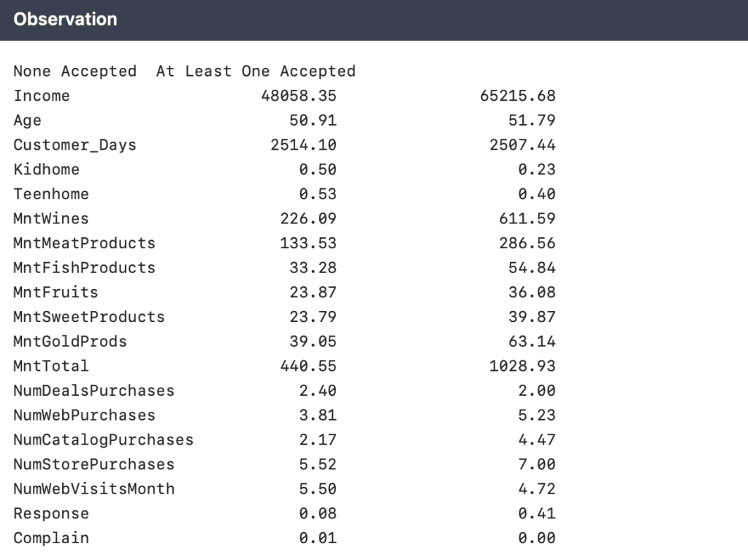Select the MntGoldProds row label
The width and height of the screenshot is (748, 560).
(x=70, y=341)
